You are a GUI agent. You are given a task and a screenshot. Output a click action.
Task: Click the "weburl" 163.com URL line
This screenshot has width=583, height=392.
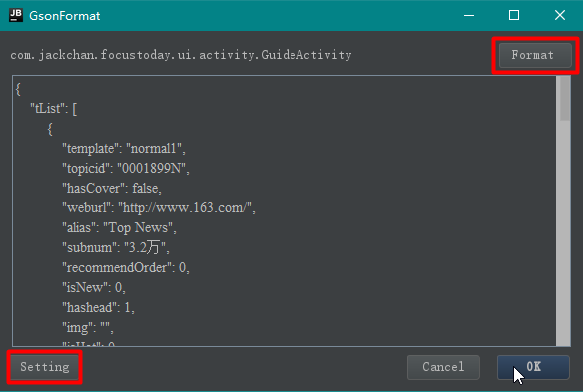[x=159, y=208]
